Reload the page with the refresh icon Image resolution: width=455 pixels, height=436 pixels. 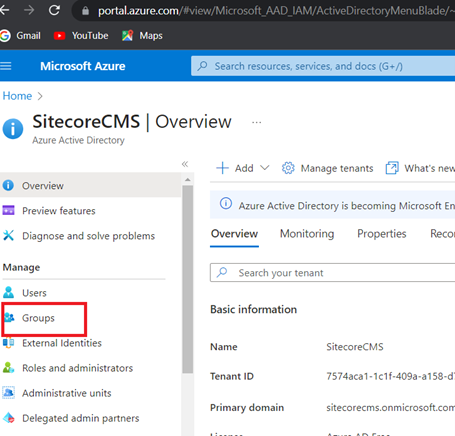click(54, 10)
